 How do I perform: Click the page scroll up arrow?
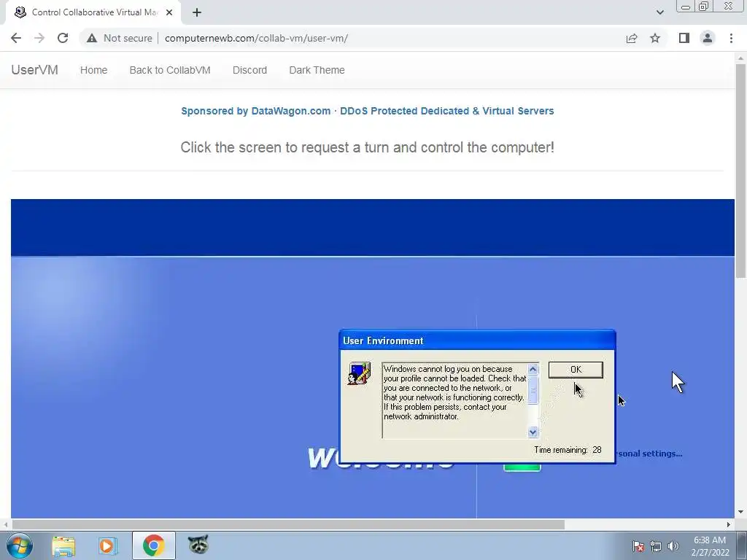(740, 58)
